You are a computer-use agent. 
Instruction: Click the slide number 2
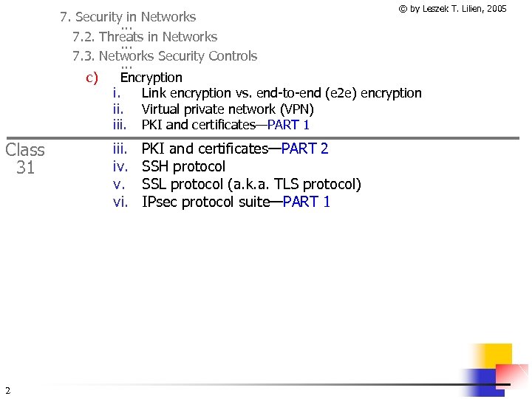(x=7, y=390)
